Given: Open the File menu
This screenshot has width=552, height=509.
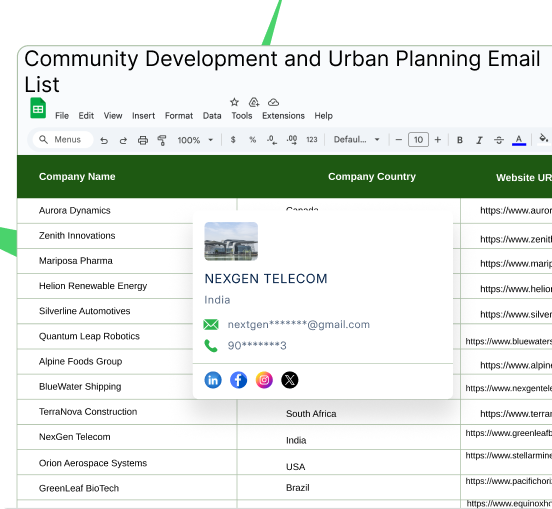Looking at the screenshot, I should [62, 116].
